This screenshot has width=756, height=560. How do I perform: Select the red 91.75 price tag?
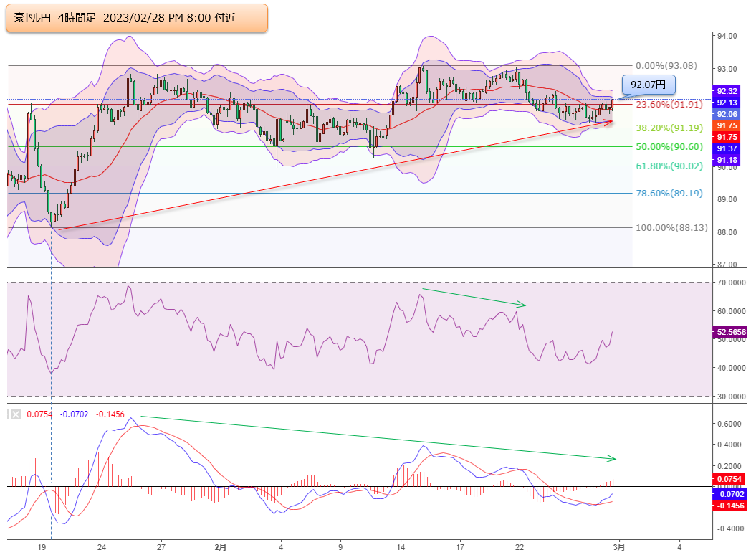(x=726, y=138)
